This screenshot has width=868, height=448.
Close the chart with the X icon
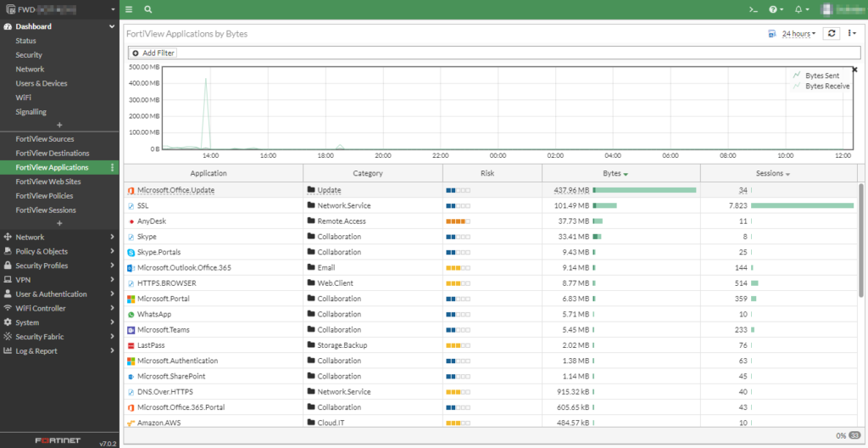[x=854, y=70]
